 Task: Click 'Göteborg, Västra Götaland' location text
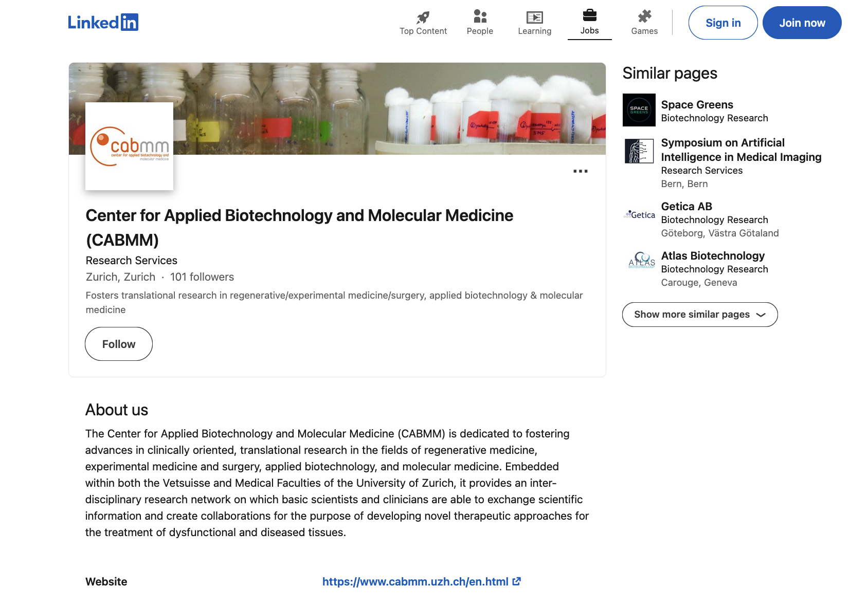pyautogui.click(x=720, y=233)
